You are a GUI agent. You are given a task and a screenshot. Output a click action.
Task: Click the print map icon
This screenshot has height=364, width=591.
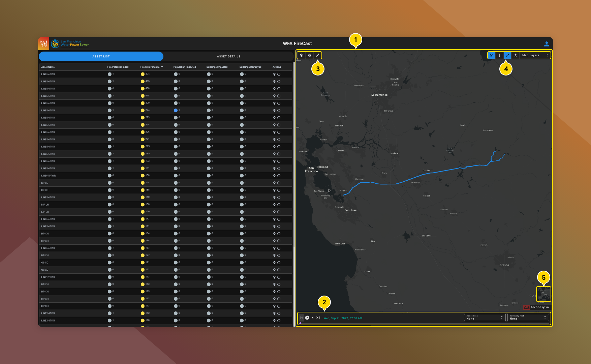310,55
